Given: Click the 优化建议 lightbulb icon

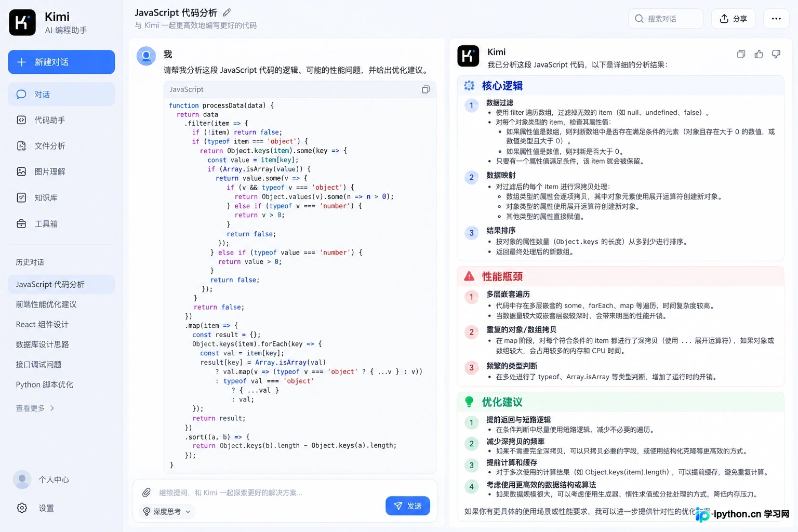Looking at the screenshot, I should tap(469, 402).
